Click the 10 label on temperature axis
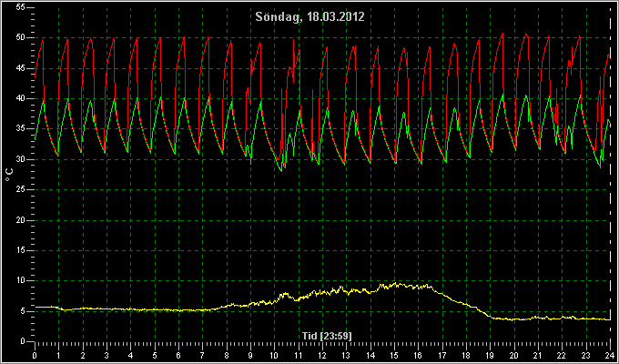 click(21, 280)
